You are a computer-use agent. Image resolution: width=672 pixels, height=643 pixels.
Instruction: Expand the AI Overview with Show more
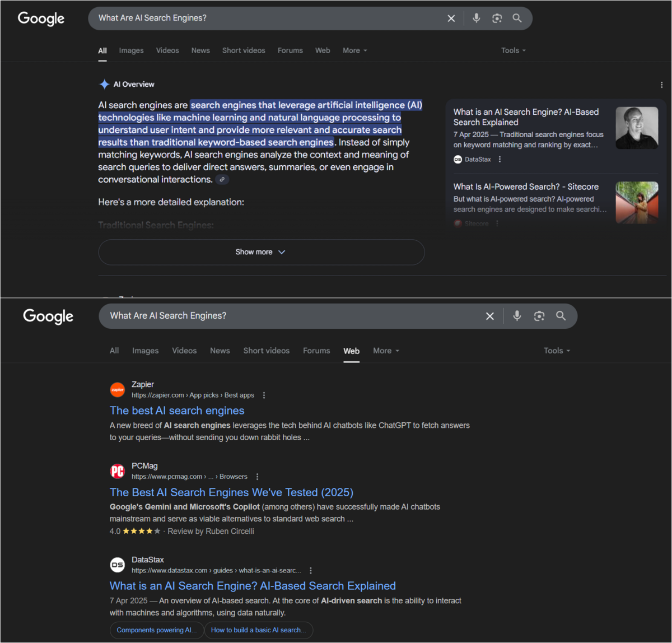262,252
